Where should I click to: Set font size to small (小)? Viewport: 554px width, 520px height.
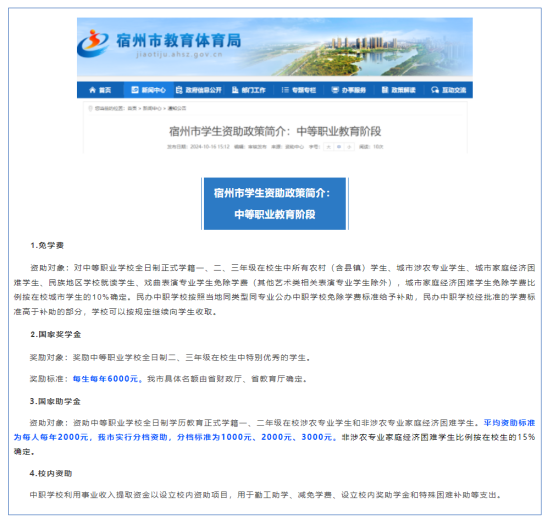tap(349, 147)
